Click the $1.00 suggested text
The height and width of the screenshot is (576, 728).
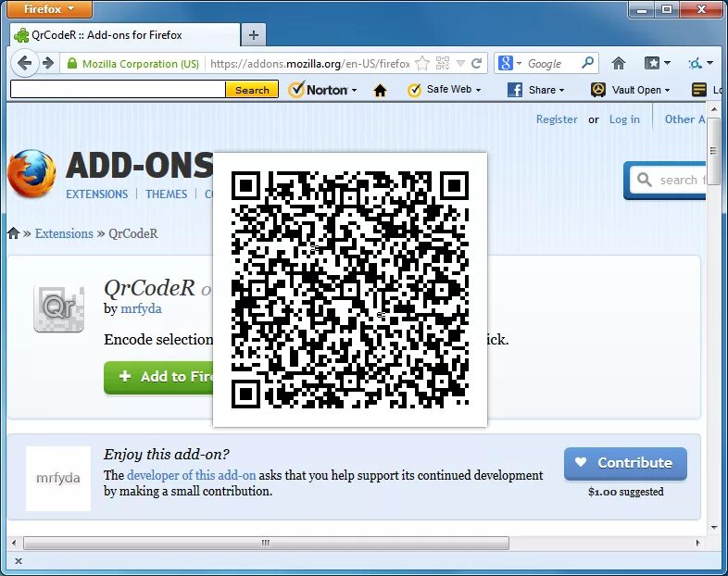pos(625,492)
